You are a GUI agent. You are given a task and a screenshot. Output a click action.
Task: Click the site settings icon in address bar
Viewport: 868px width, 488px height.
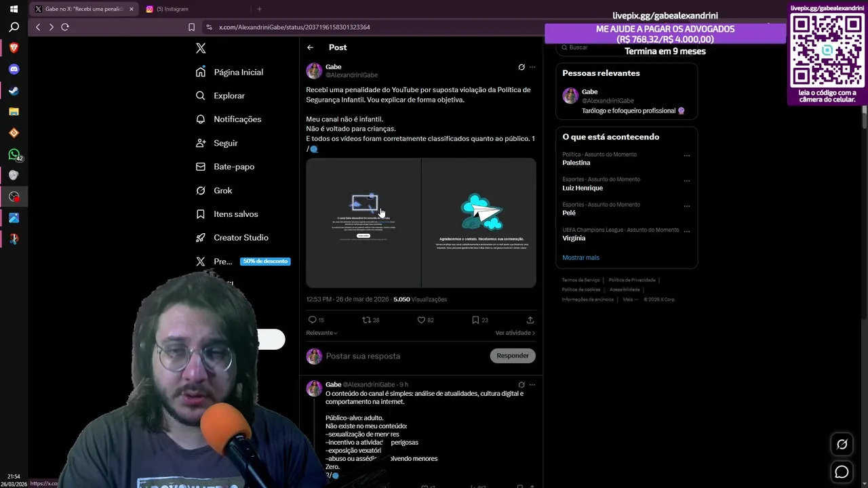pos(210,27)
